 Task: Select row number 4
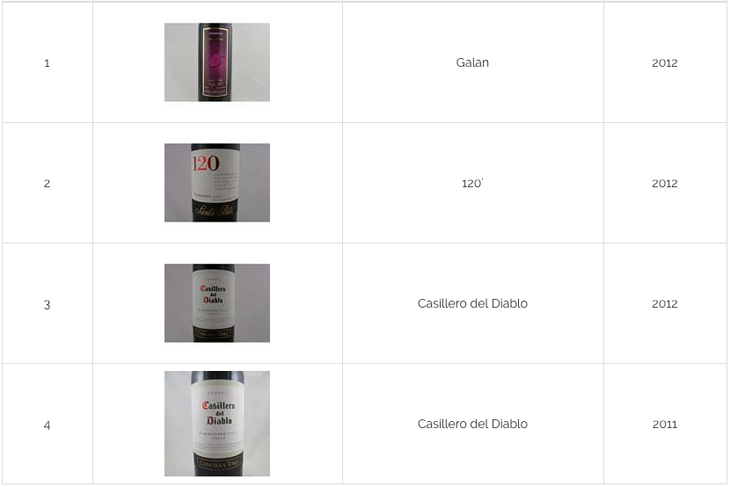point(47,425)
